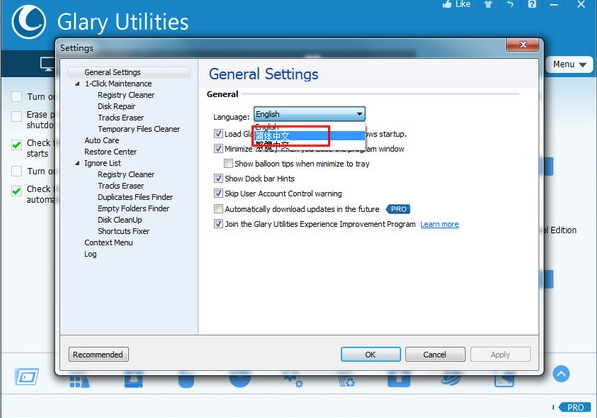This screenshot has height=418, width=597.
Task: Click the first dock icon with screen shape
Action: point(27,377)
